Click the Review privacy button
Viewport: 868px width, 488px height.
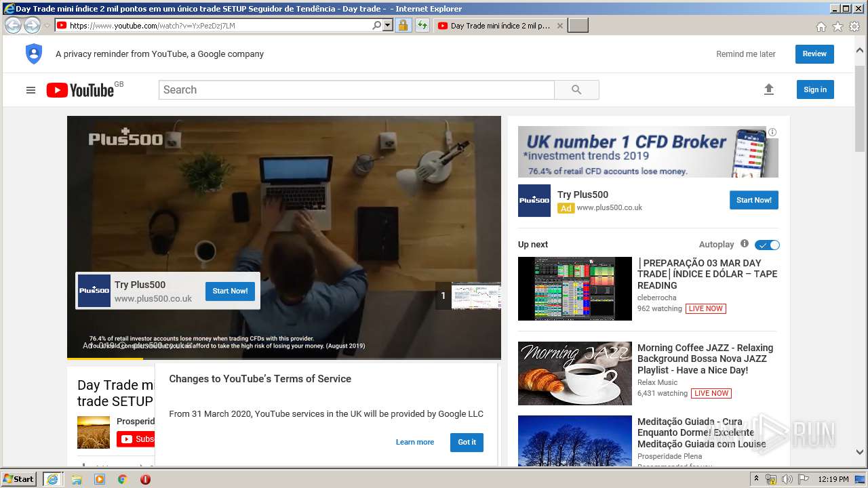pos(814,54)
